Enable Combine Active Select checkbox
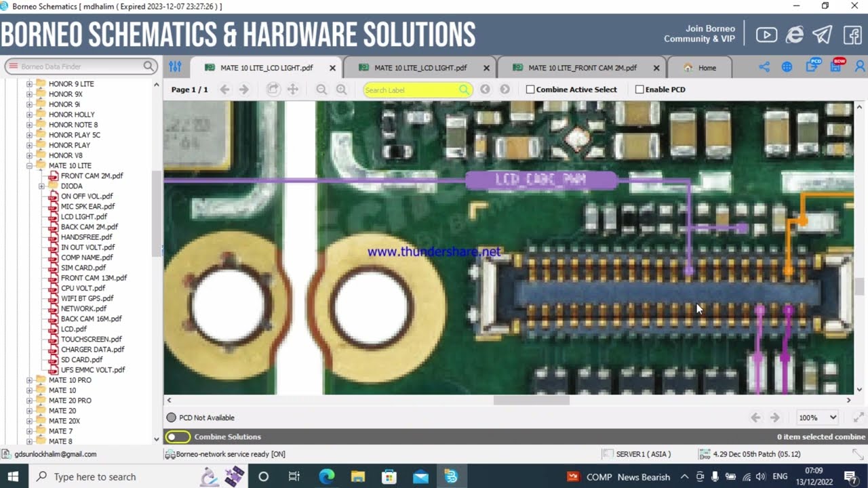The image size is (868, 488). coord(530,89)
